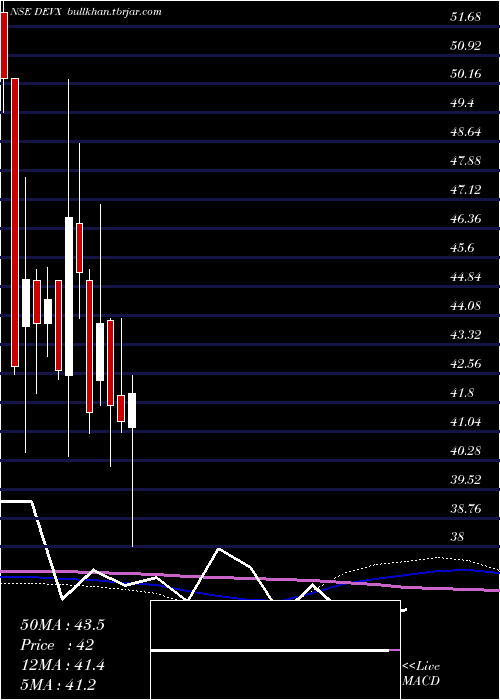The height and width of the screenshot is (700, 500).
Task: Click the 48.64 price axis label
Action: point(466,132)
